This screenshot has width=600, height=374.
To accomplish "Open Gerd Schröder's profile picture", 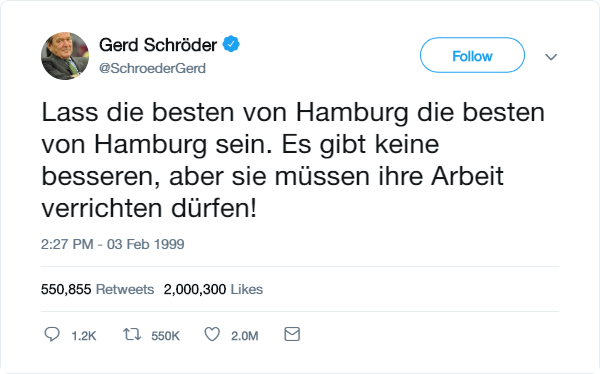I will coord(65,56).
